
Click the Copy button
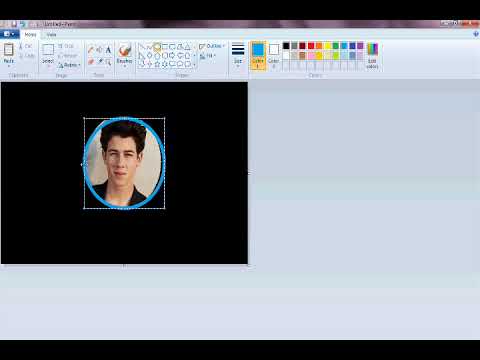pyautogui.click(x=27, y=56)
